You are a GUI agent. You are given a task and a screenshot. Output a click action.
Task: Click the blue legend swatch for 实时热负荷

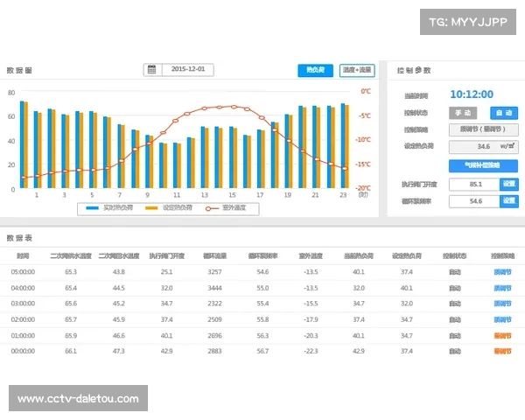94,207
